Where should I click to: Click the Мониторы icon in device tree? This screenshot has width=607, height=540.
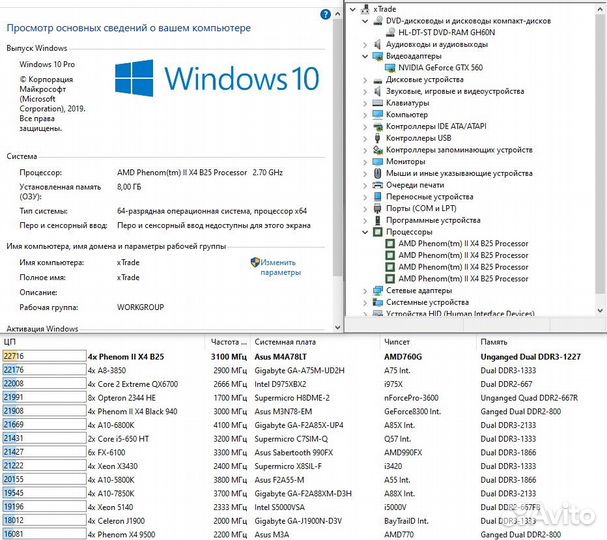tap(377, 161)
